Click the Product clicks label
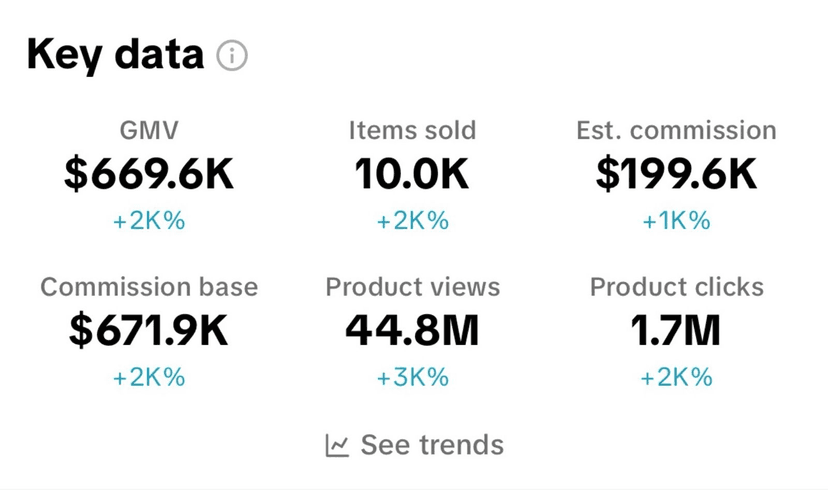The image size is (828, 490). pyautogui.click(x=676, y=287)
